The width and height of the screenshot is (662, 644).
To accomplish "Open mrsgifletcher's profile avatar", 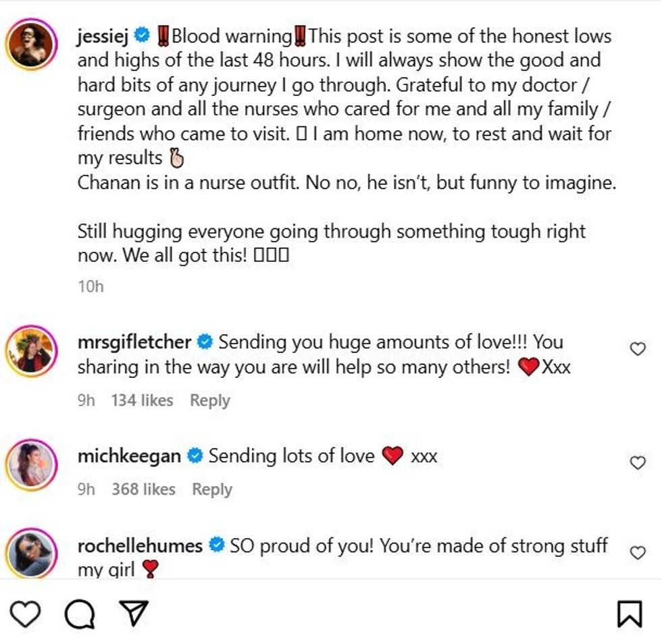I will 31,352.
